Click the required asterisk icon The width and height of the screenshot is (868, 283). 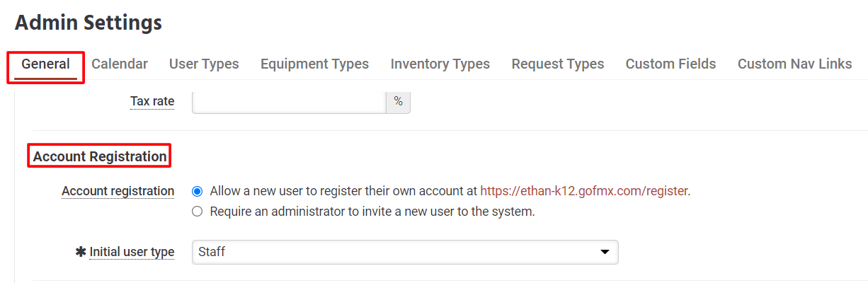click(81, 251)
